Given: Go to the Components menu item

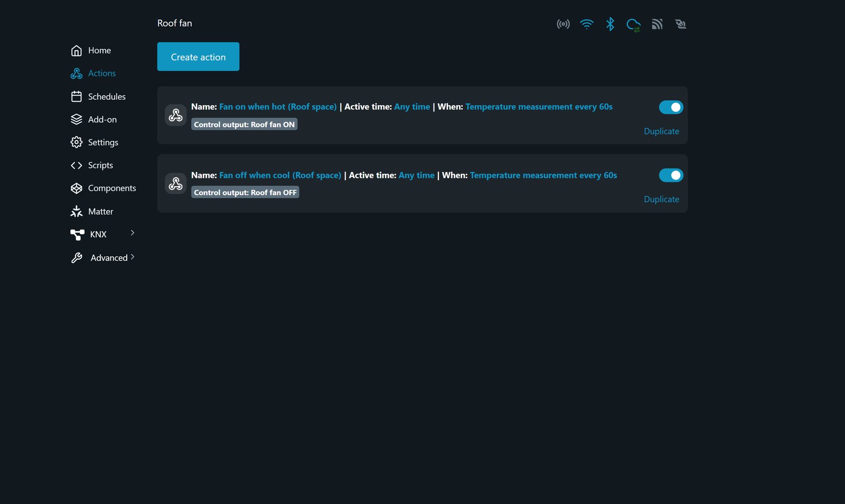Looking at the screenshot, I should pyautogui.click(x=112, y=188).
